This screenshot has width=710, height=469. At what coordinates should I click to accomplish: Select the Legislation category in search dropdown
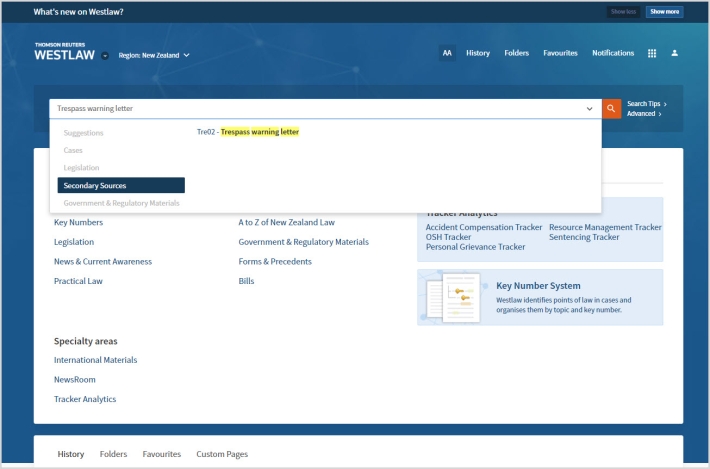coord(82,168)
